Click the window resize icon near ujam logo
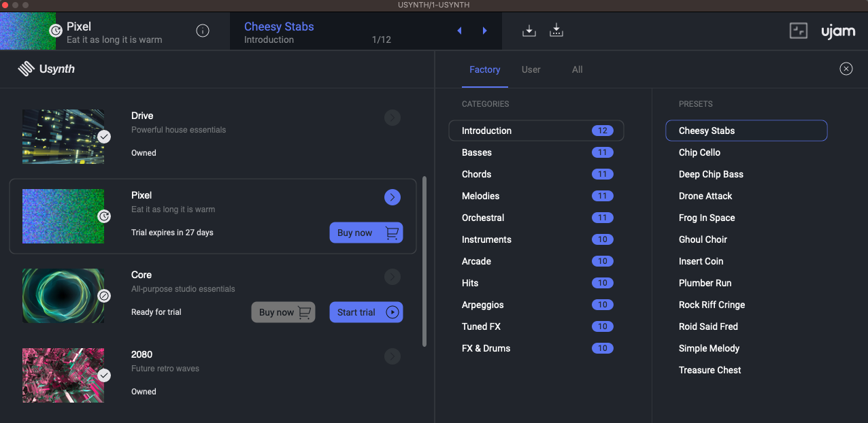 tap(799, 31)
